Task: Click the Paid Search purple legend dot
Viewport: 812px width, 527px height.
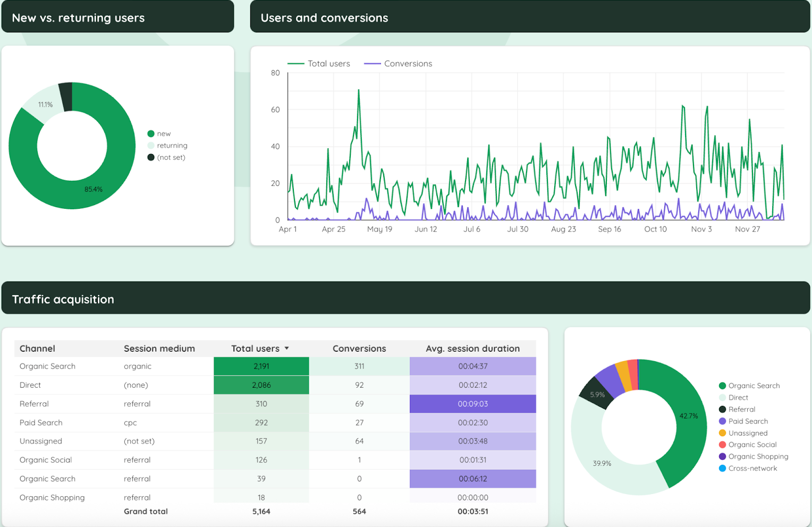Action: click(x=722, y=421)
